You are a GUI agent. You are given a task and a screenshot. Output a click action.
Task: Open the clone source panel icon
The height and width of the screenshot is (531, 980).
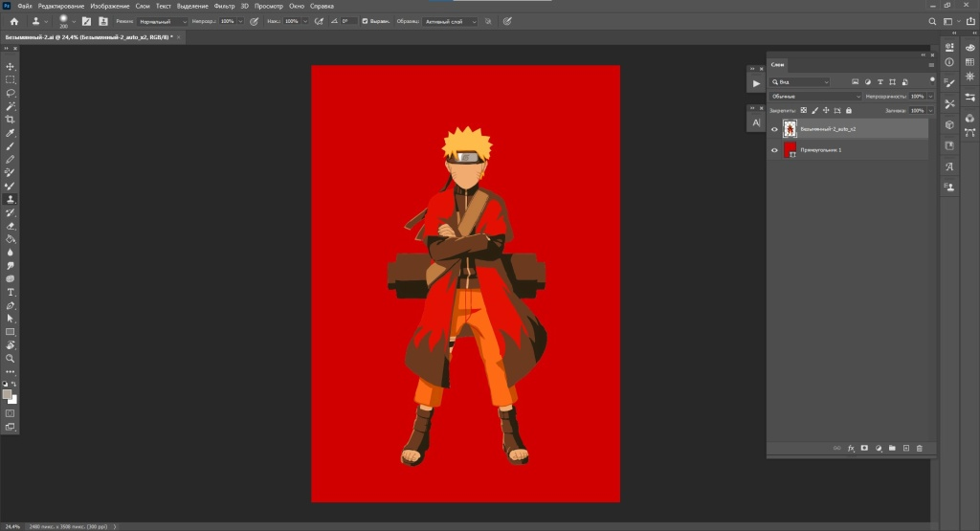click(103, 21)
